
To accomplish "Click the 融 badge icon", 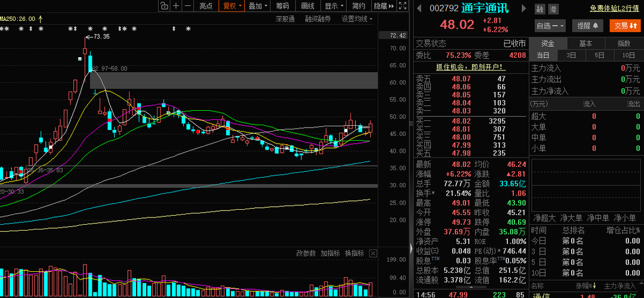I will 540,9.
